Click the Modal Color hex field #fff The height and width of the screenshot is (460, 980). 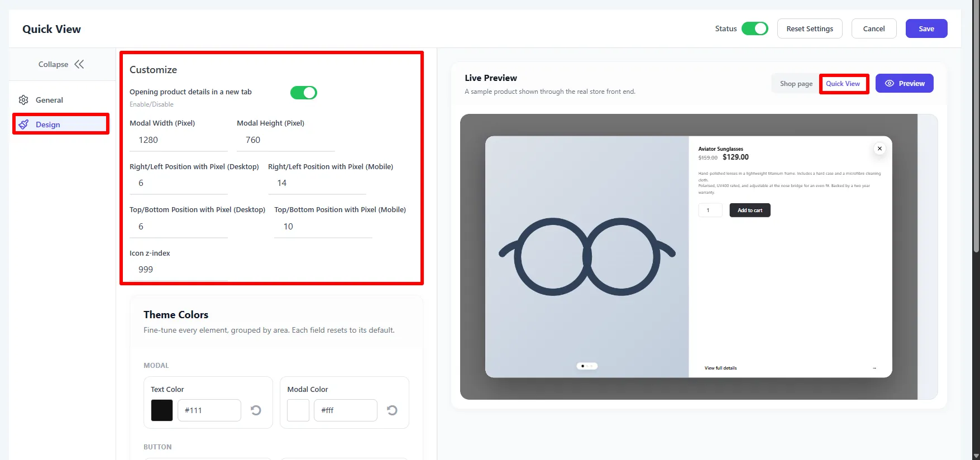click(346, 410)
